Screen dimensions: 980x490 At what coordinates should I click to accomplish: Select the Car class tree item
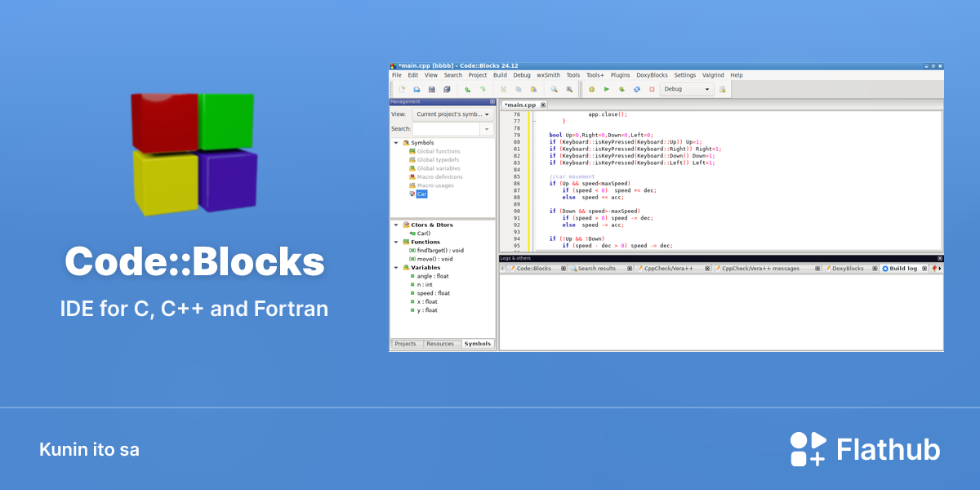(x=421, y=194)
